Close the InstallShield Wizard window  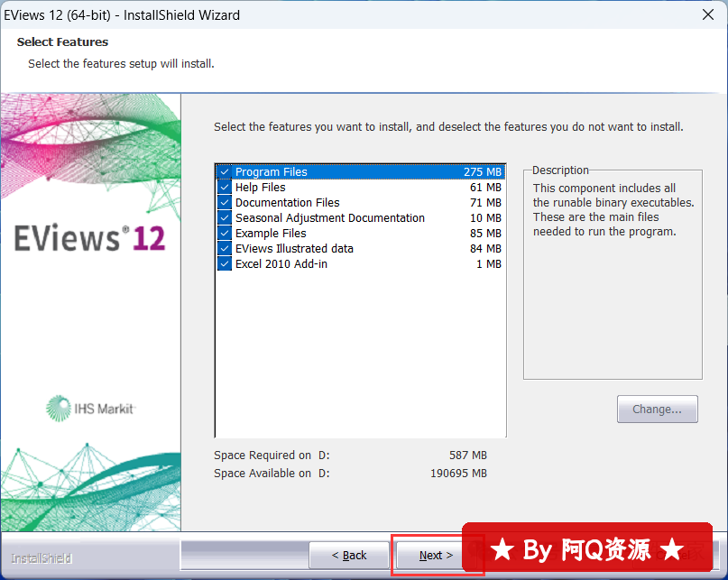pos(707,14)
